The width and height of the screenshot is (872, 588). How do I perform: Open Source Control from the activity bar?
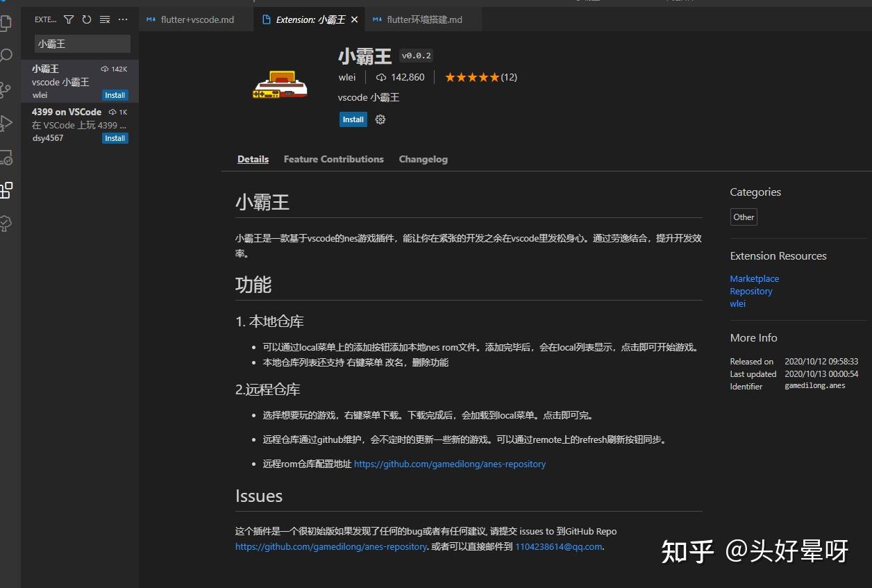7,89
